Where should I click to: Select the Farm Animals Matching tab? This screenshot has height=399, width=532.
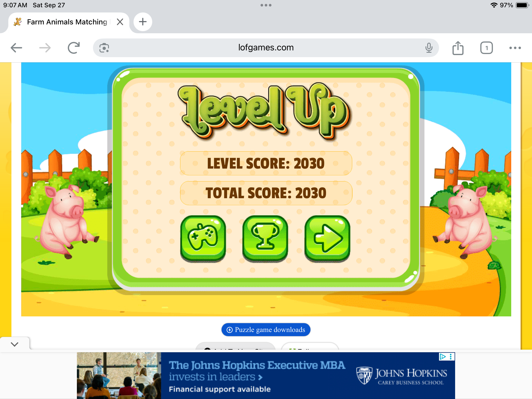pos(67,22)
